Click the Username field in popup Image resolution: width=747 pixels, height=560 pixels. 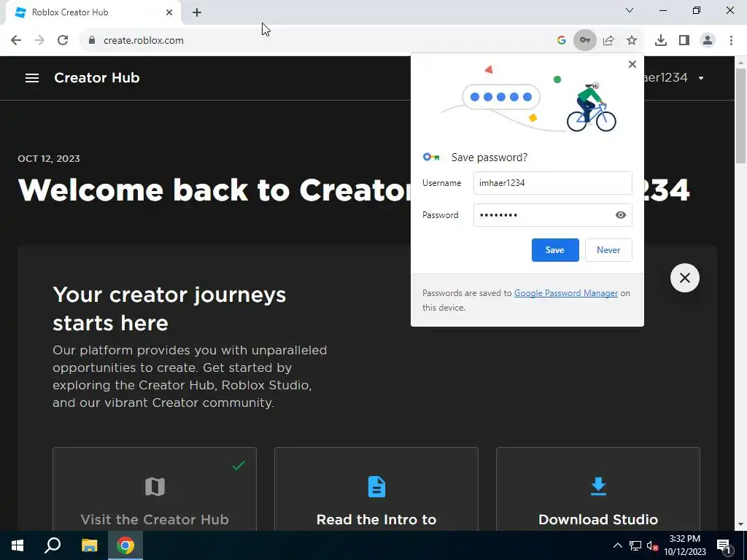pos(553,183)
